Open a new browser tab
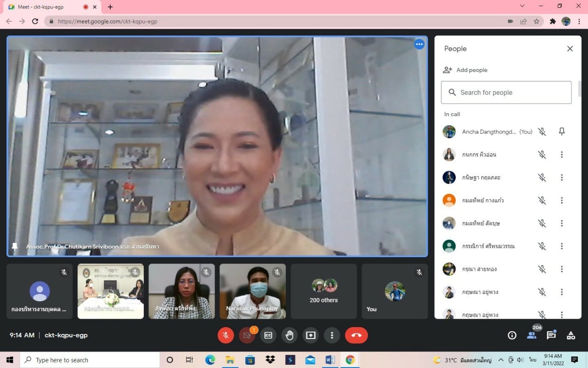The width and height of the screenshot is (588, 368). pyautogui.click(x=110, y=7)
